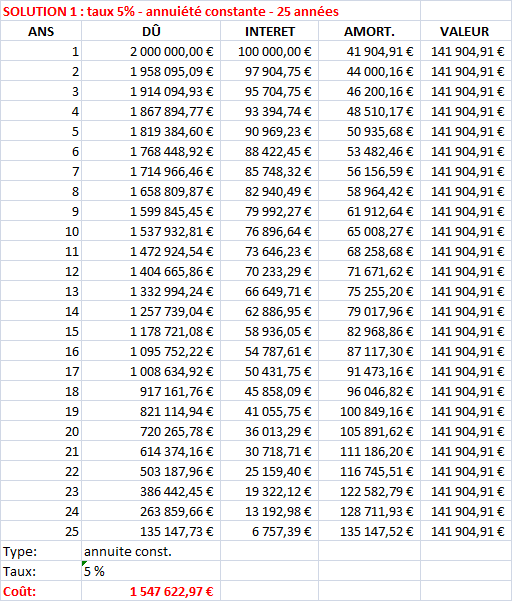512x601 pixels.
Task: Click the last row's 135 147,73 € cell
Action: [x=151, y=531]
